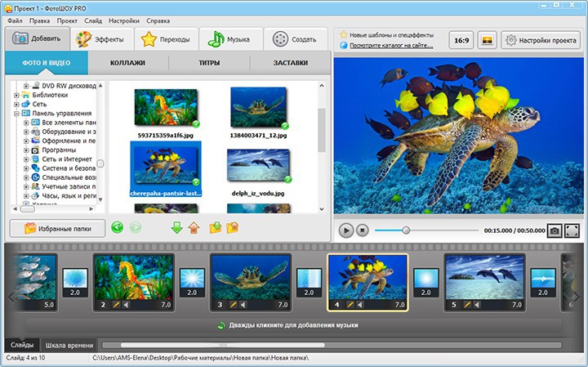Toggle the checkmark on delph_iz_vodu.jpg thumbnail
Viewport: 588px width, 367px height.
point(288,179)
